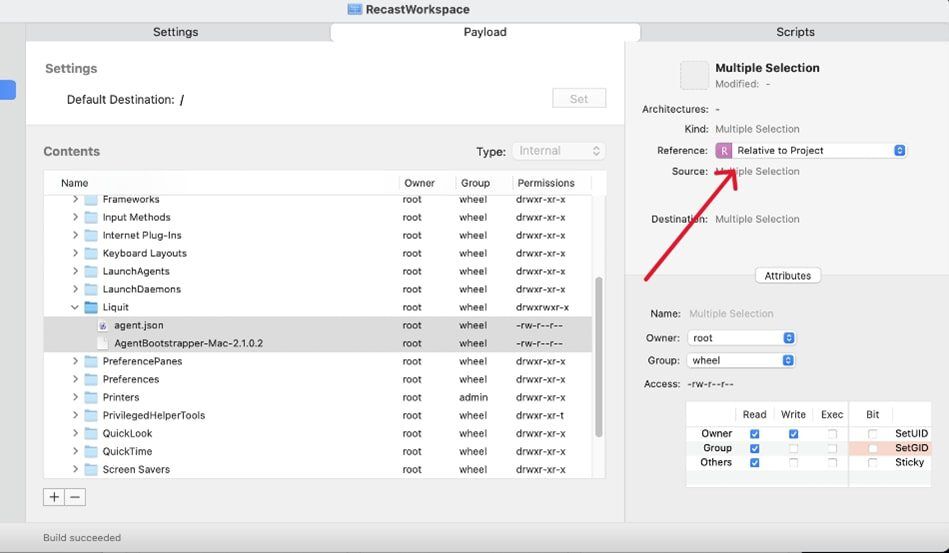Viewport: 949px width, 553px height.
Task: Click the Printers admin group cell
Action: coord(473,398)
